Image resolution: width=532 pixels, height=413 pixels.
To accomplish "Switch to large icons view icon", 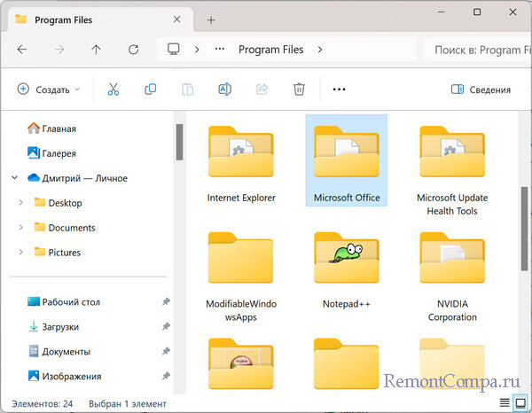I will tap(520, 402).
